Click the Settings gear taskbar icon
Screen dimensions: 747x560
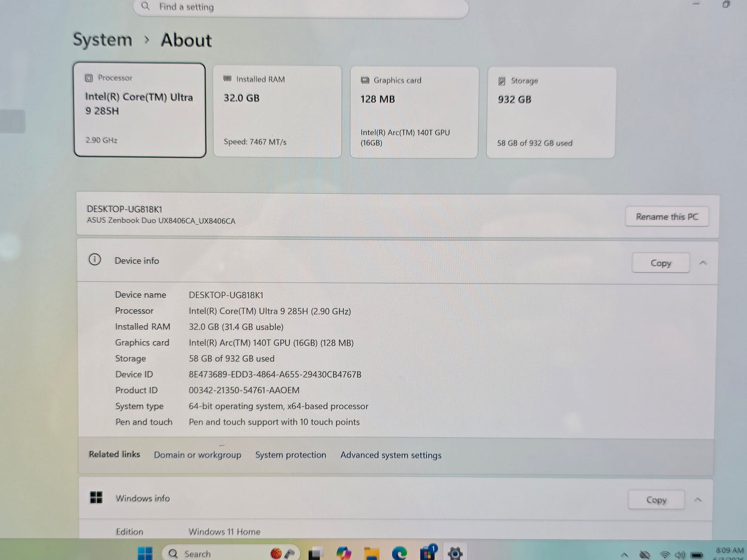pos(455,553)
